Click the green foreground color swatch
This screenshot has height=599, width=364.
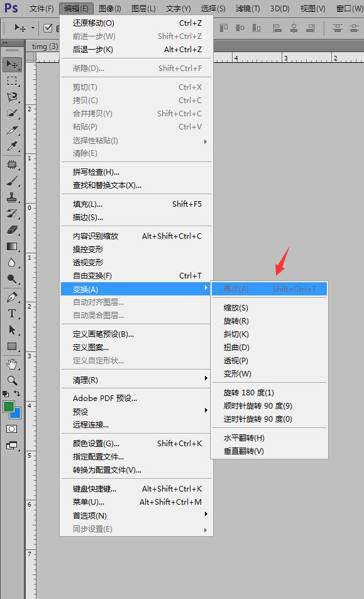(8, 407)
